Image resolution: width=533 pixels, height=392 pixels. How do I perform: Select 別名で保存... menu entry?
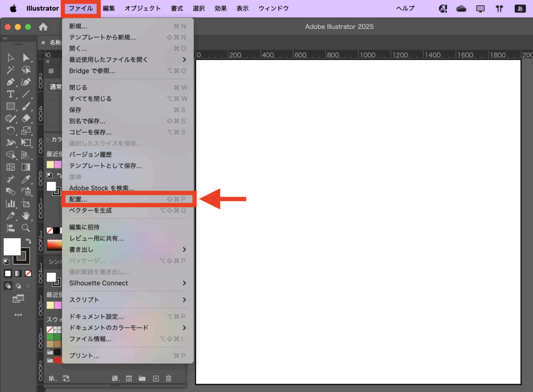point(128,121)
